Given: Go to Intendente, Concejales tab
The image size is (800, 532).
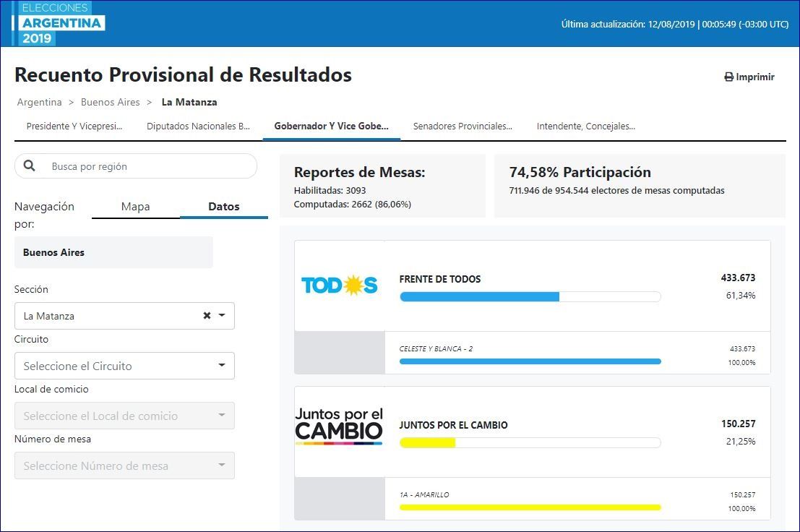Looking at the screenshot, I should click(585, 126).
